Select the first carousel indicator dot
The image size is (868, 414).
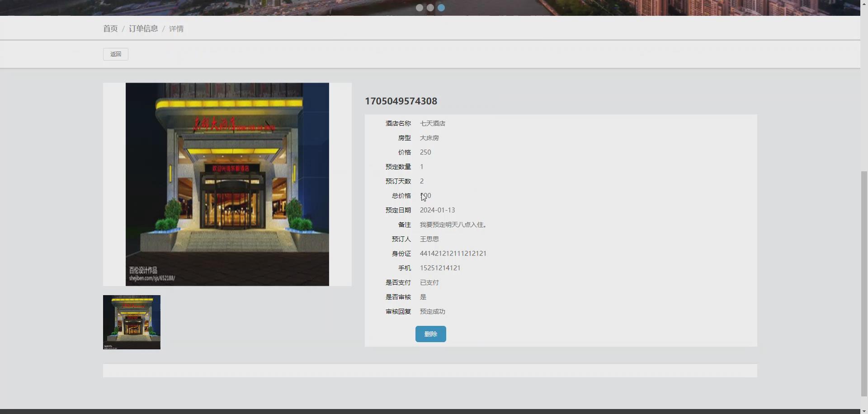(x=419, y=8)
